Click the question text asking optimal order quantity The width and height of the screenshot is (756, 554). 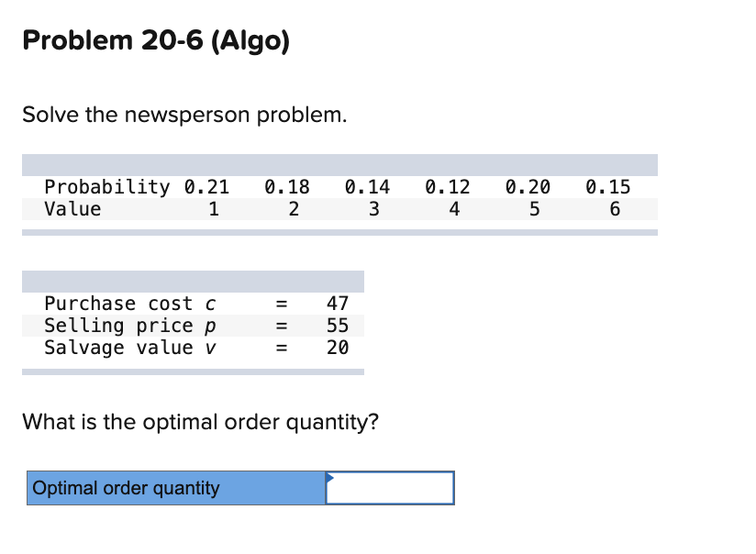point(202,422)
